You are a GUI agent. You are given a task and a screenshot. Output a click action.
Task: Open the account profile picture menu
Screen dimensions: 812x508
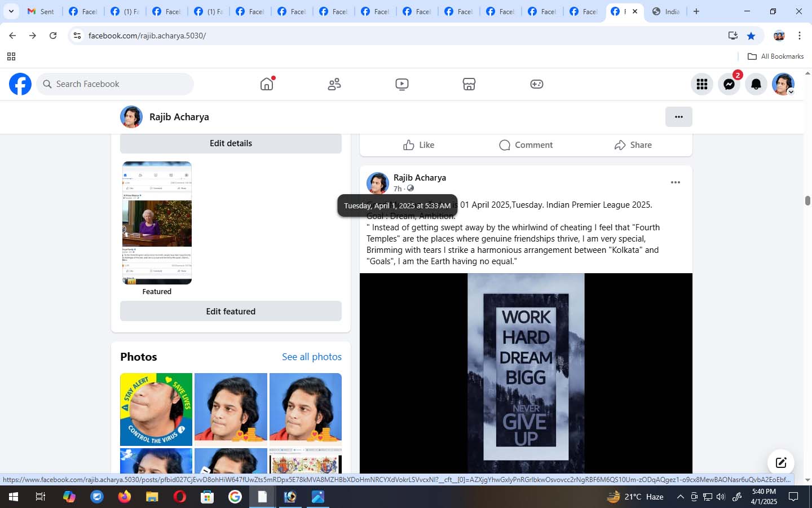[783, 84]
